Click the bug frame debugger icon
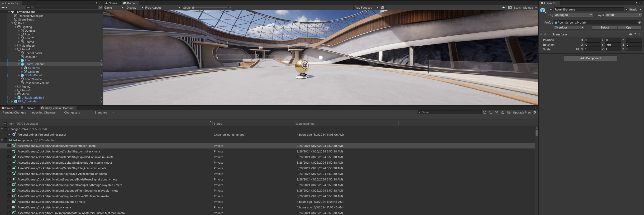The width and height of the screenshot is (644, 215). (382, 8)
